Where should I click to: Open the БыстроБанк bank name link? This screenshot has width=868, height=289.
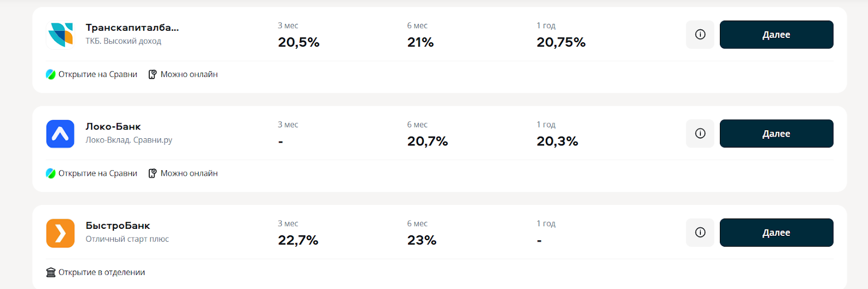(x=118, y=226)
